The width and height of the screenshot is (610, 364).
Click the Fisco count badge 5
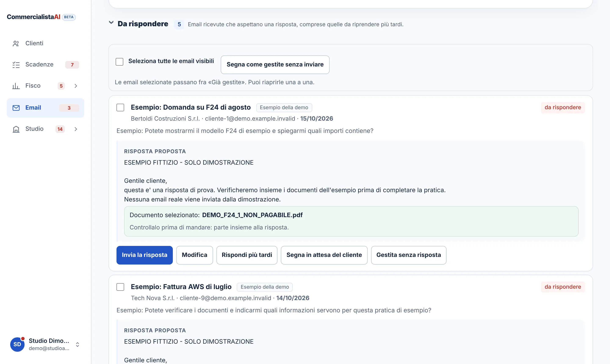tap(61, 86)
